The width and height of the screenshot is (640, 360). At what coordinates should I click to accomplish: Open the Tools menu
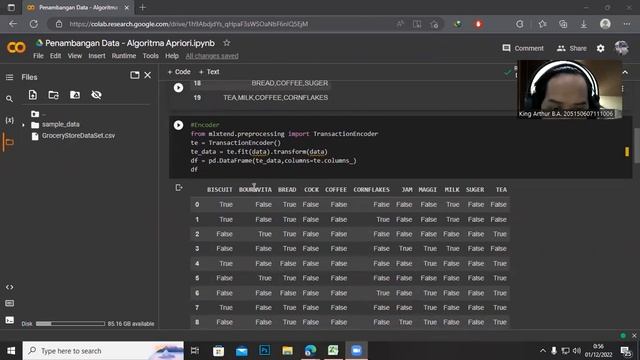point(150,56)
